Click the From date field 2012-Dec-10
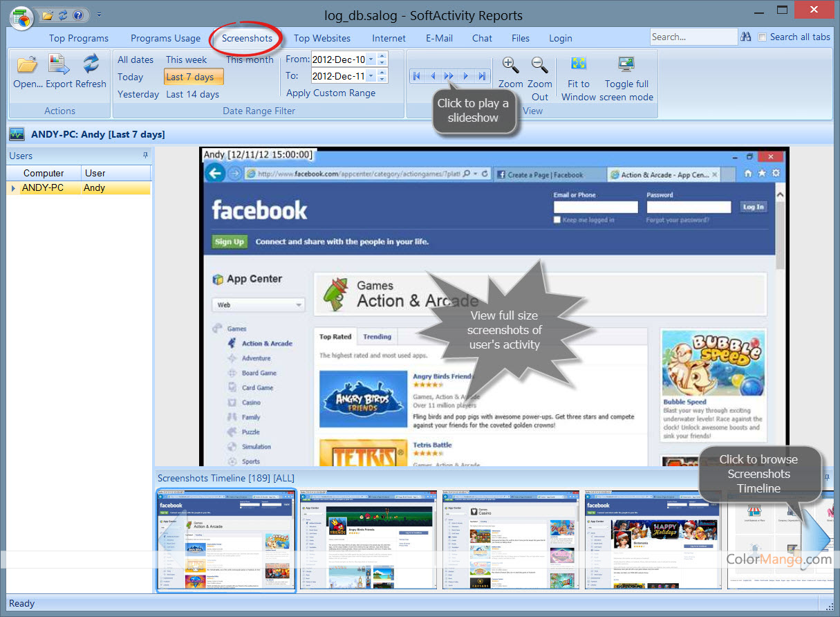Screen dimensions: 840x617 click(x=339, y=59)
